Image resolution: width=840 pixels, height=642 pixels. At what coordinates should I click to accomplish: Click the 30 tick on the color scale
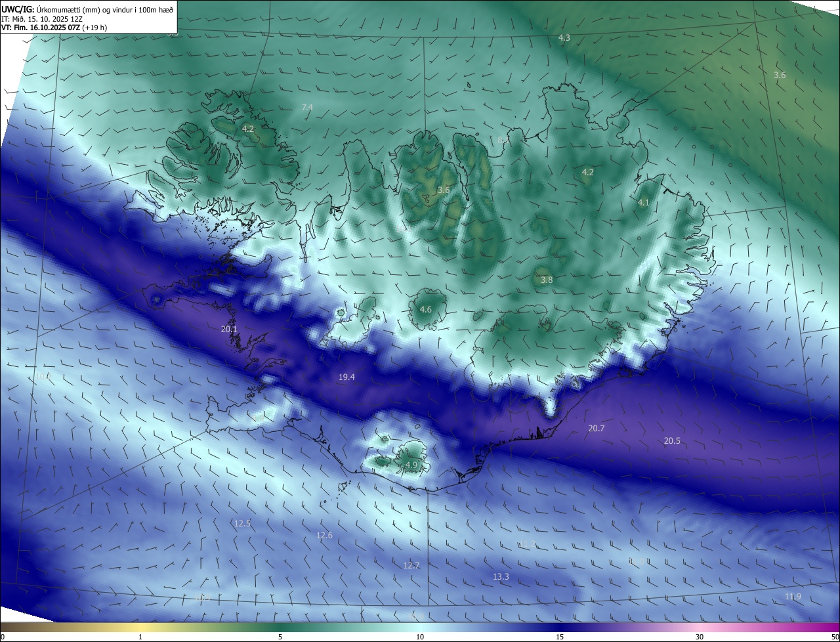coord(700,637)
